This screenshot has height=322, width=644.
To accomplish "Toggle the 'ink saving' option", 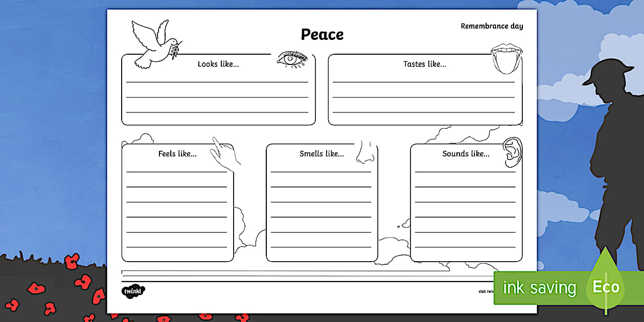I will tap(538, 288).
